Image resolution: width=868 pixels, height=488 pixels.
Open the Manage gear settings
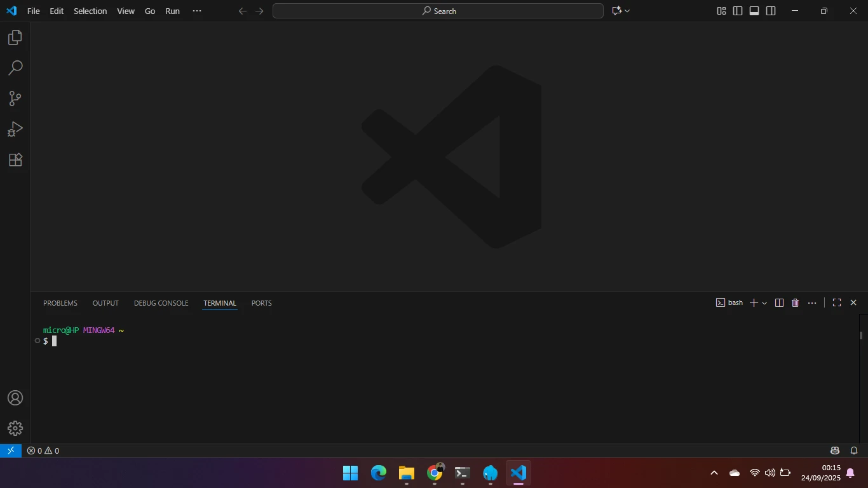coord(15,428)
